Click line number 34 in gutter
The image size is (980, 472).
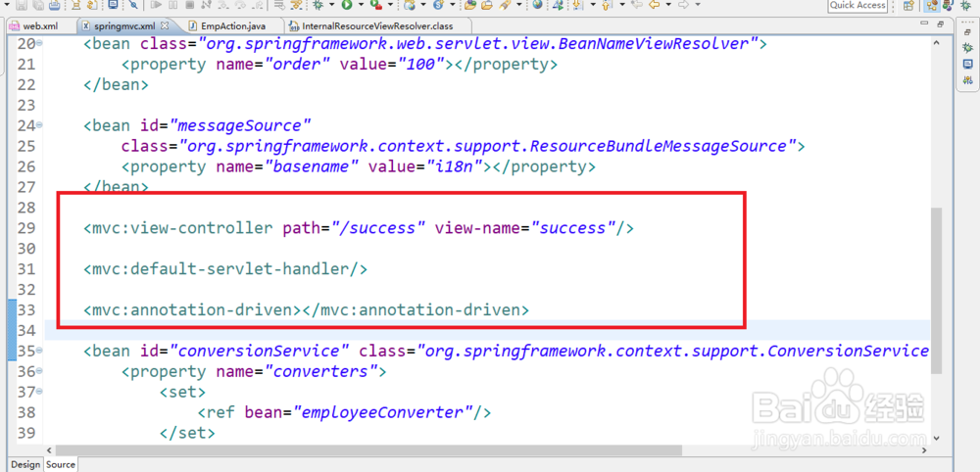pos(25,330)
